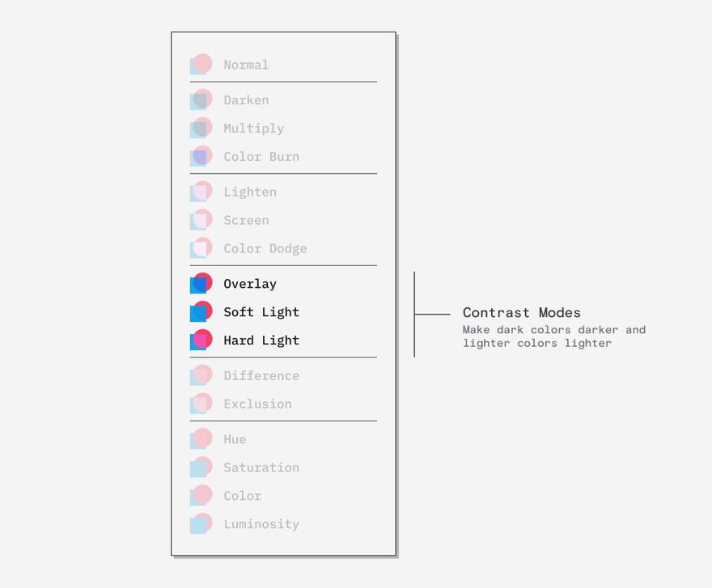Click the Soft Light blend icon
Viewport: 712px width, 588px height.
coord(201,311)
